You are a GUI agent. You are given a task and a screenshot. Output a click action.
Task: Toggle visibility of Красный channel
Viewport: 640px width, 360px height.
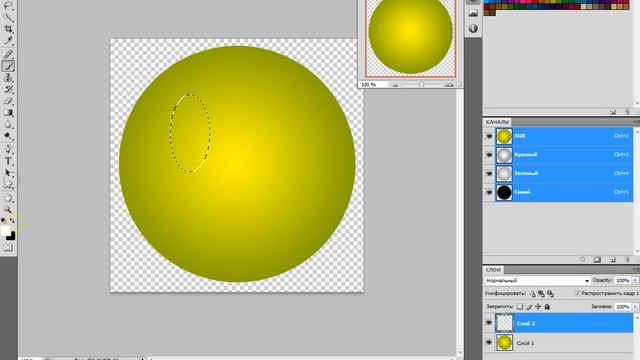pyautogui.click(x=489, y=155)
